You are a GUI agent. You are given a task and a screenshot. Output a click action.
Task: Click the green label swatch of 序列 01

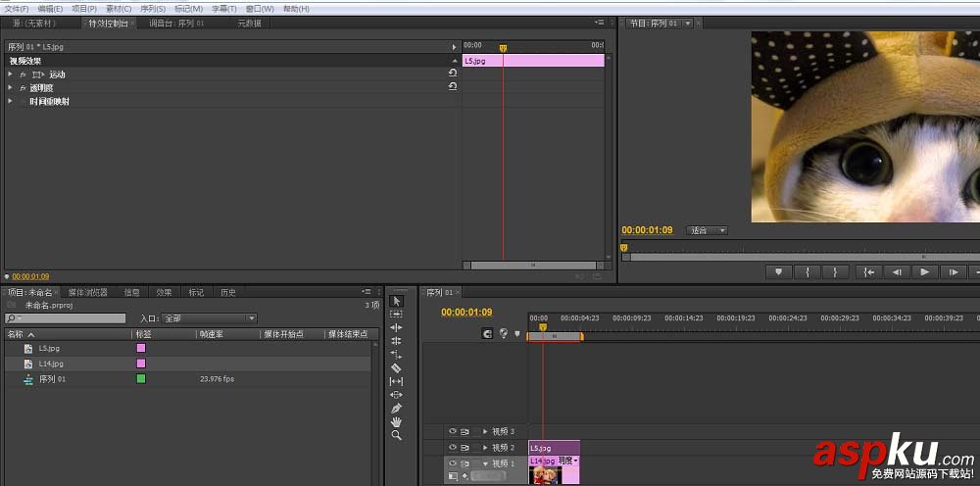(x=141, y=378)
